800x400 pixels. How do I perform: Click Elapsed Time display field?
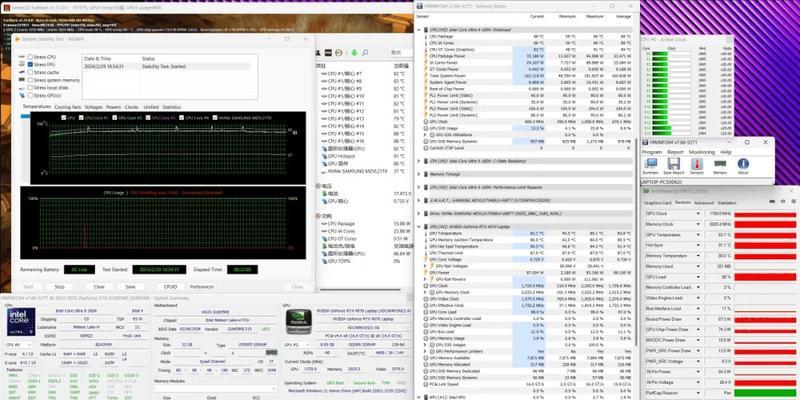point(242,269)
